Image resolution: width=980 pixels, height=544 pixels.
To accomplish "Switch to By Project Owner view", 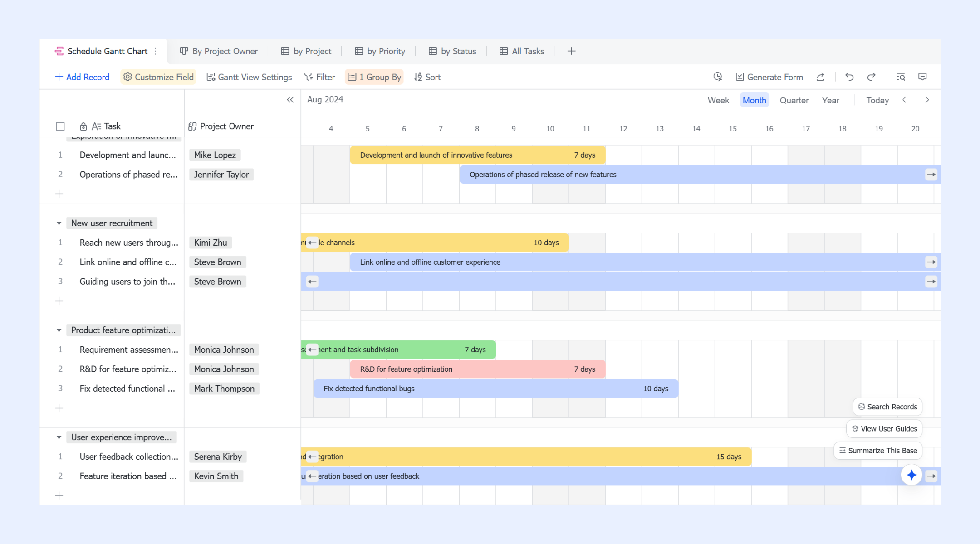I will [219, 51].
